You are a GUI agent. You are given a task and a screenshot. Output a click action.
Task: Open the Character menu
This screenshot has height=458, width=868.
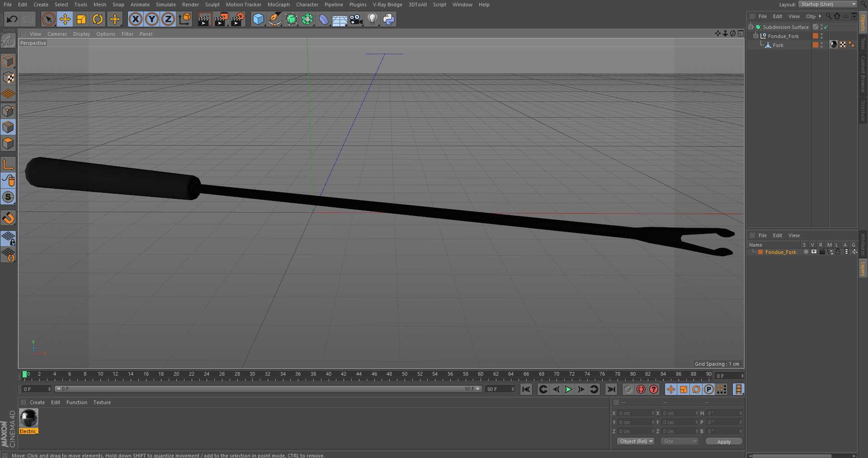point(307,5)
